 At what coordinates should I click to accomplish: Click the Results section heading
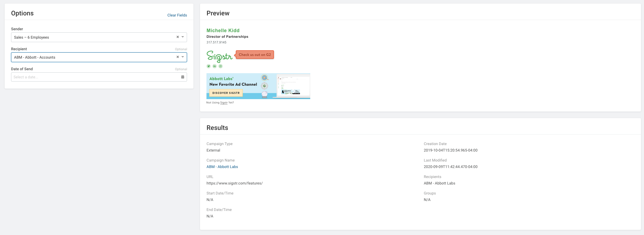217,128
